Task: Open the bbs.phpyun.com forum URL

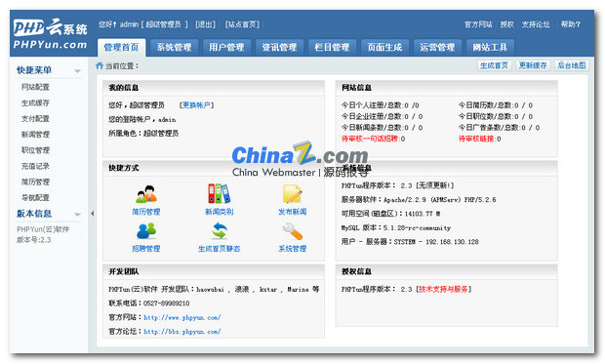Action: click(182, 332)
